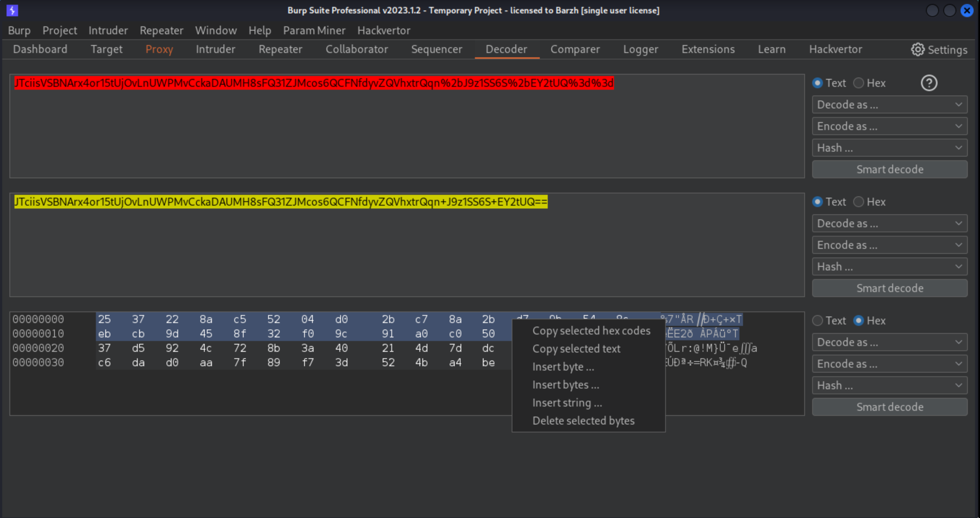Switch to the Intruder tab
The image size is (980, 518).
215,49
